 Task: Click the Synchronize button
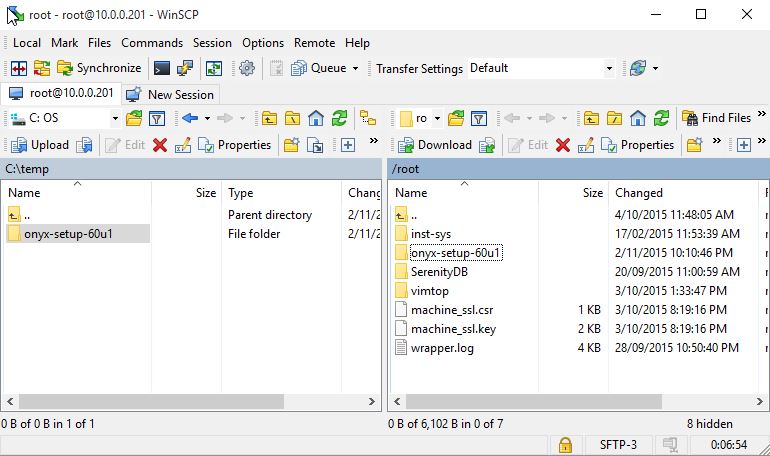(x=99, y=68)
